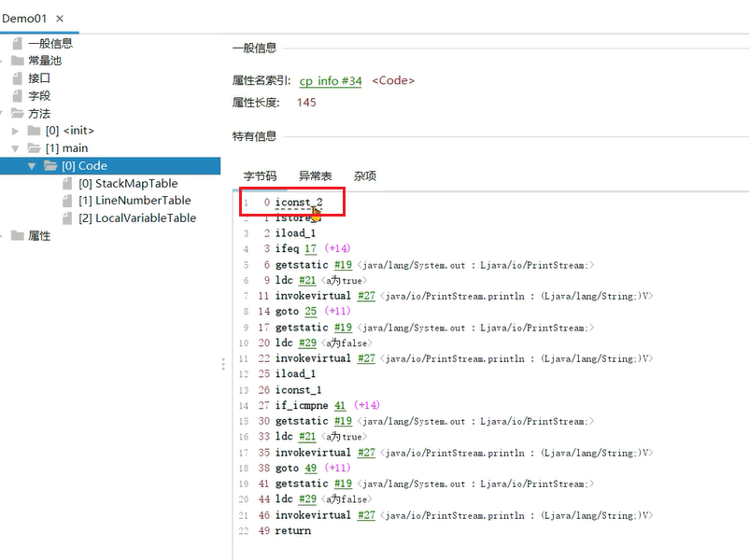Image resolution: width=749 pixels, height=560 pixels.
Task: Click the file icon beside StackMapTable
Action: pyautogui.click(x=67, y=184)
